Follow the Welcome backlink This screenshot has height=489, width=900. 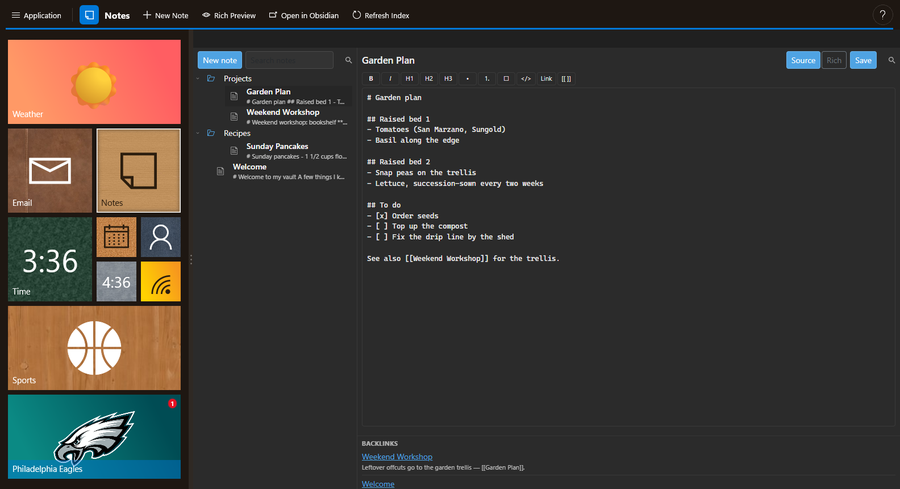[x=378, y=484]
